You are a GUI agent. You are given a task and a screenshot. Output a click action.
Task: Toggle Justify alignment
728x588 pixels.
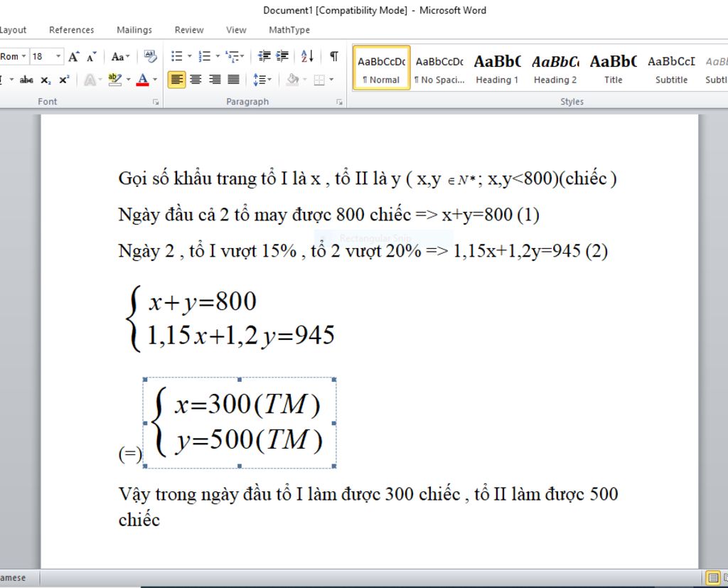(233, 80)
